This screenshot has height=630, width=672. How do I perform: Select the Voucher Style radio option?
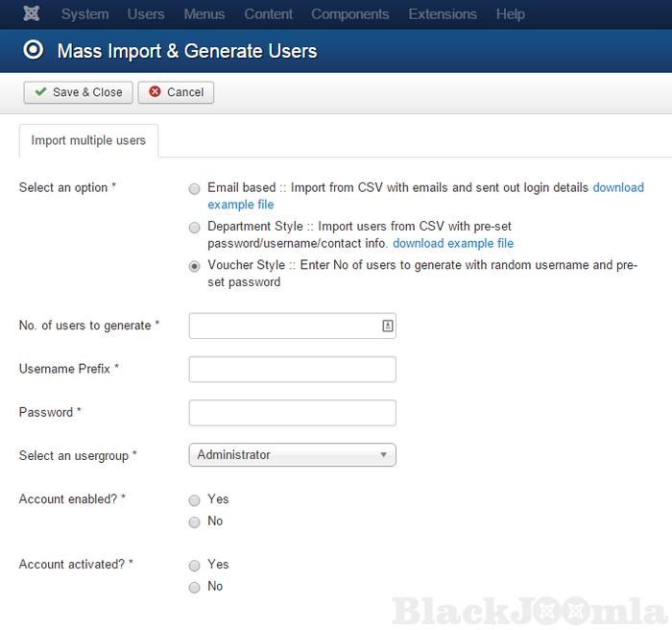point(195,266)
